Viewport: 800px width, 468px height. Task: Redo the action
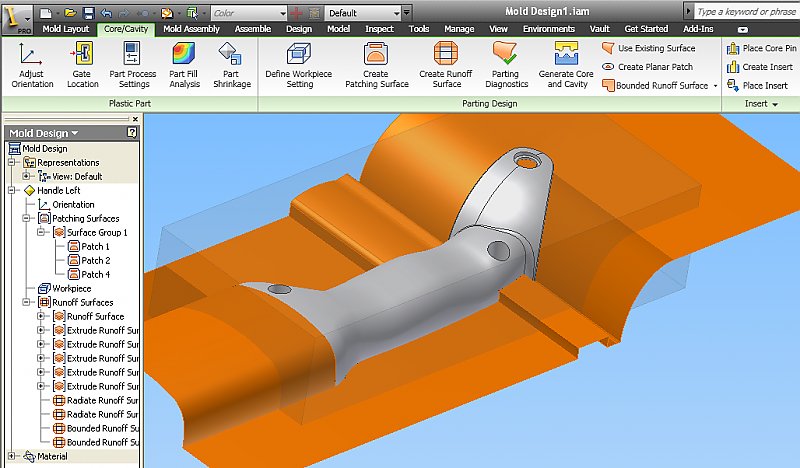click(x=124, y=13)
